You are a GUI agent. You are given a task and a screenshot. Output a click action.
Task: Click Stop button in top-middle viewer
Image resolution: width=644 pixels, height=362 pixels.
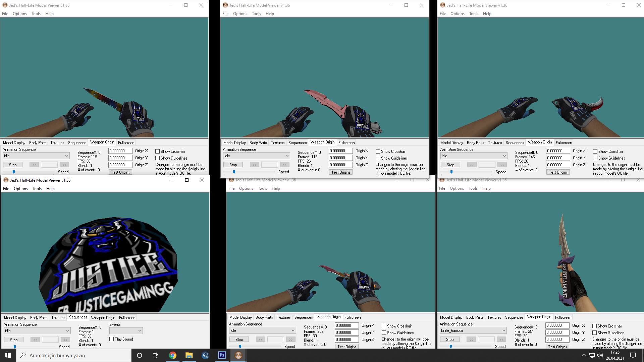click(x=233, y=165)
